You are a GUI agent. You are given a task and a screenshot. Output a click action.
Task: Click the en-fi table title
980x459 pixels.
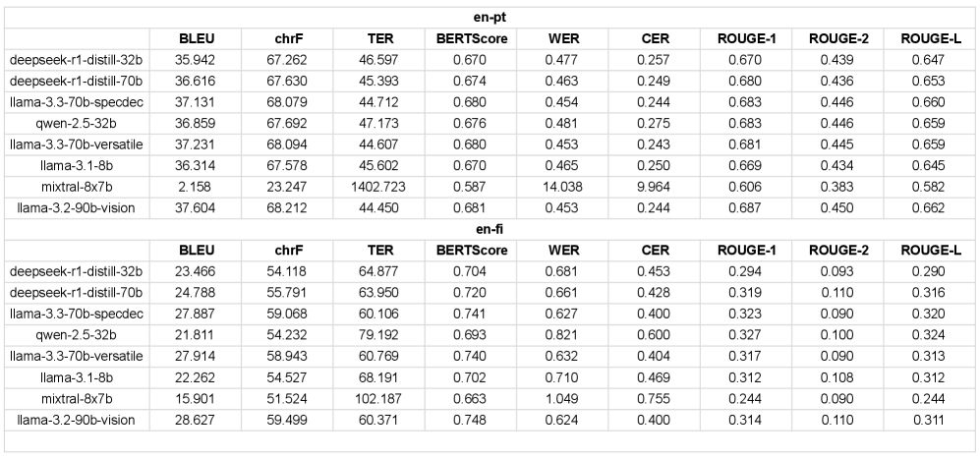click(489, 228)
